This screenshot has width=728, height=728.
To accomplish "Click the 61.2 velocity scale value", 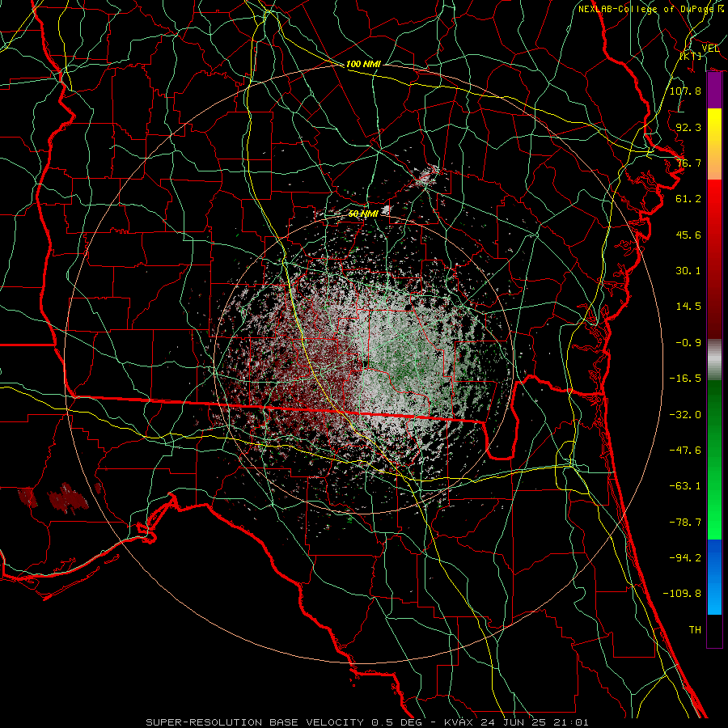I will pos(688,199).
